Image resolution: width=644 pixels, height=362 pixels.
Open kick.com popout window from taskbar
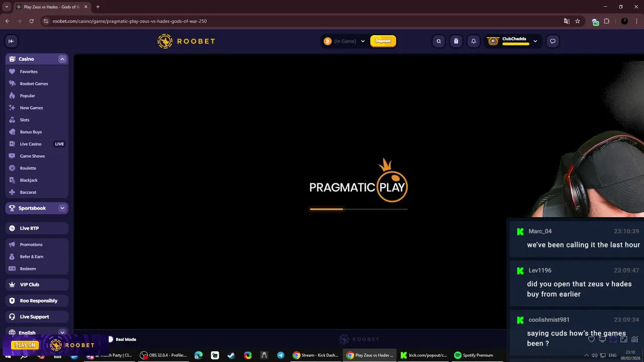[x=423, y=355]
